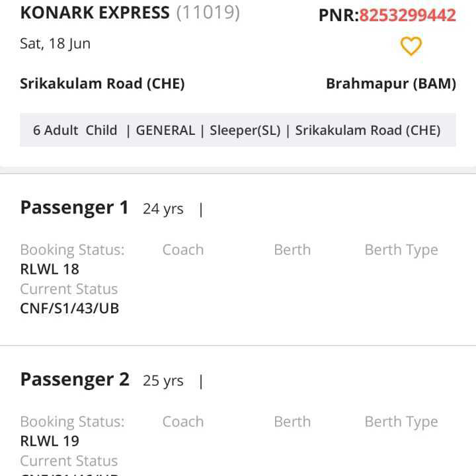Screen dimensions: 476x476
Task: Open the Passenger 1 heading
Action: pyautogui.click(x=74, y=208)
